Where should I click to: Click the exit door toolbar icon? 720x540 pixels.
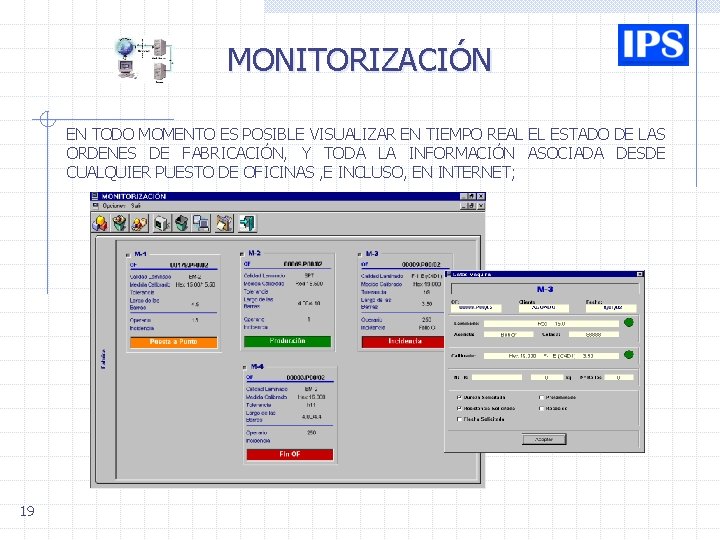(x=247, y=224)
